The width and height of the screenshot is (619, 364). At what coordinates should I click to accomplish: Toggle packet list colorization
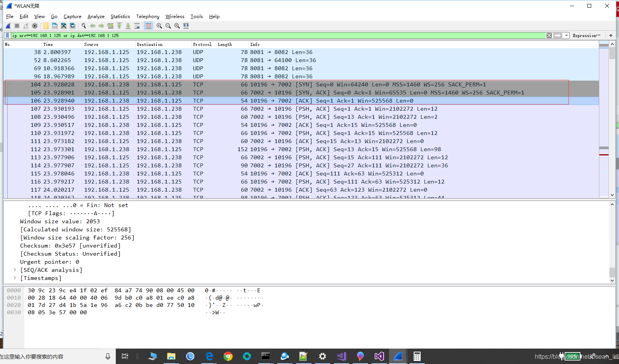click(x=148, y=26)
